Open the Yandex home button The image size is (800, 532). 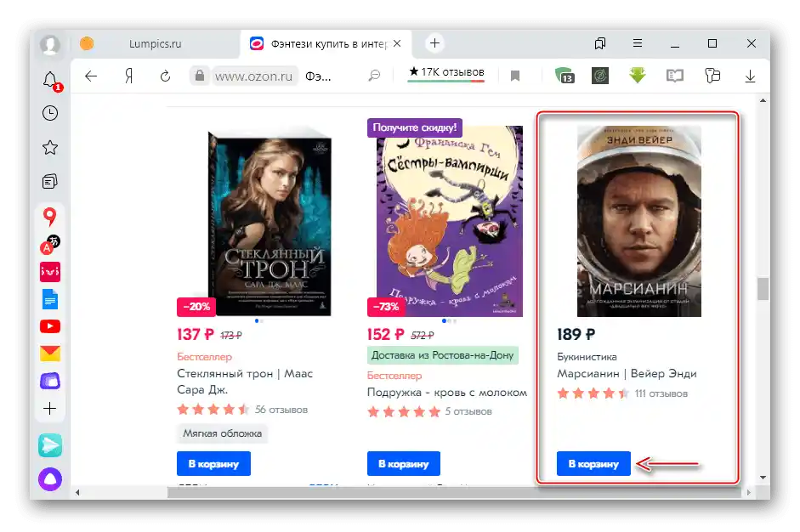129,76
